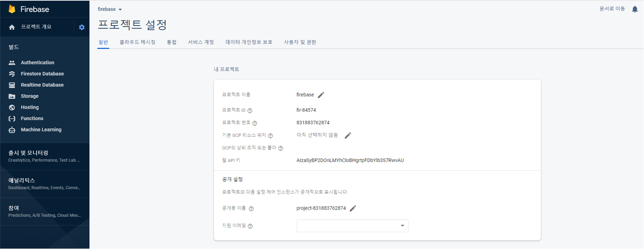Image resolution: width=644 pixels, height=249 pixels.
Task: Switch to the 데이터 개인정보 보호 tab
Action: tap(249, 42)
